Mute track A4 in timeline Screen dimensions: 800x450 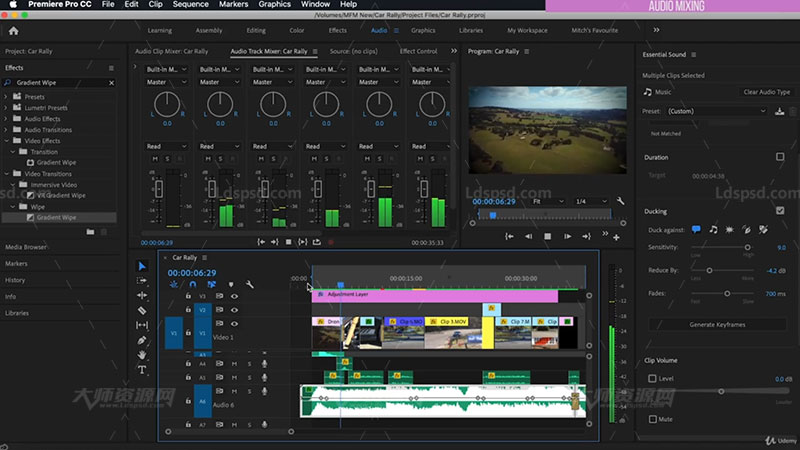[x=234, y=364]
